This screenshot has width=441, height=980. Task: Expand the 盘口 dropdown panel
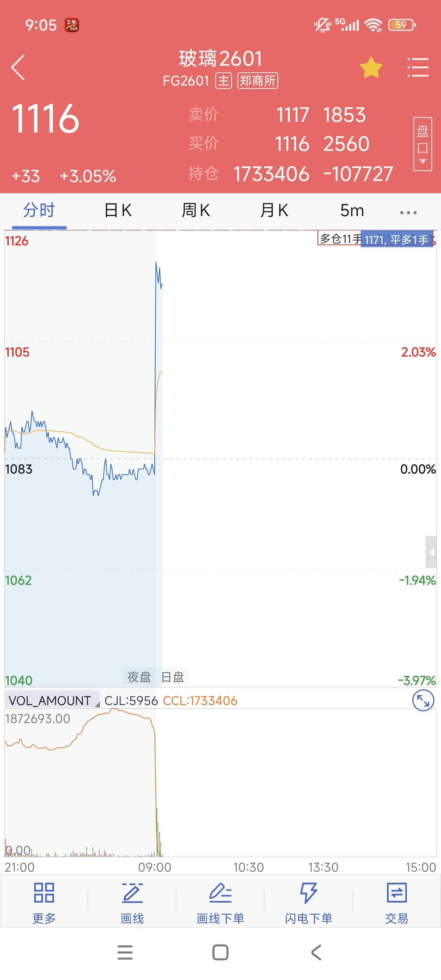[x=422, y=144]
